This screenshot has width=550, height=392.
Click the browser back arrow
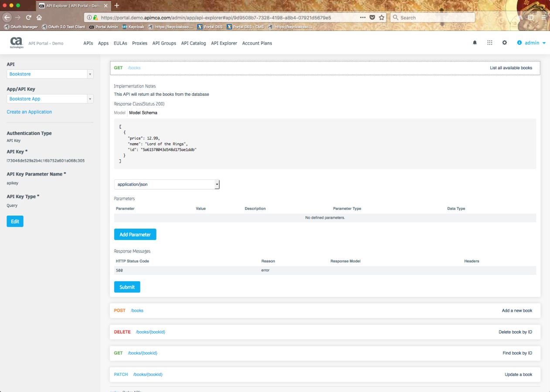point(7,17)
